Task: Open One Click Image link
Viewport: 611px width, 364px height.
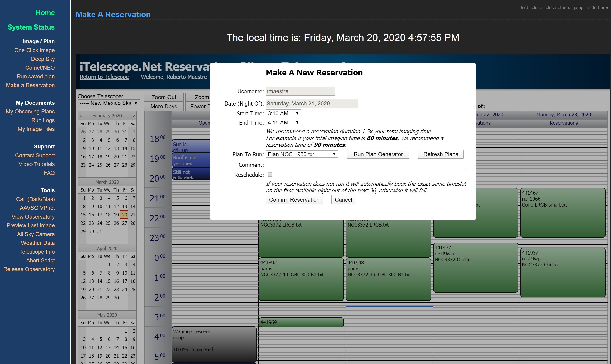Action: tap(34, 50)
